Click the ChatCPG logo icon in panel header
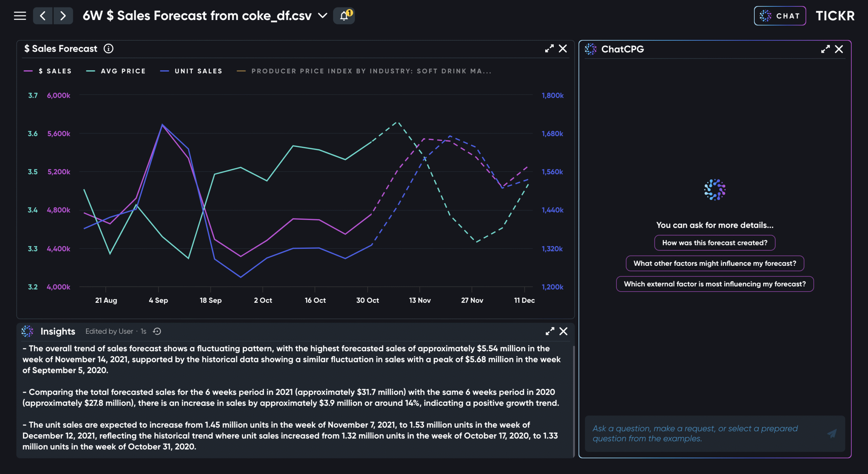This screenshot has width=868, height=474. pos(591,49)
